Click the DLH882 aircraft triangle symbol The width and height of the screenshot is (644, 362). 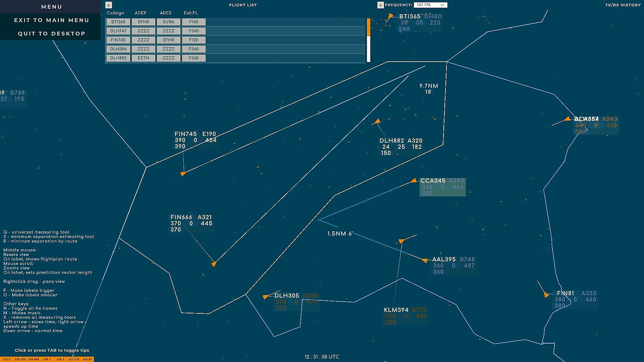[377, 121]
